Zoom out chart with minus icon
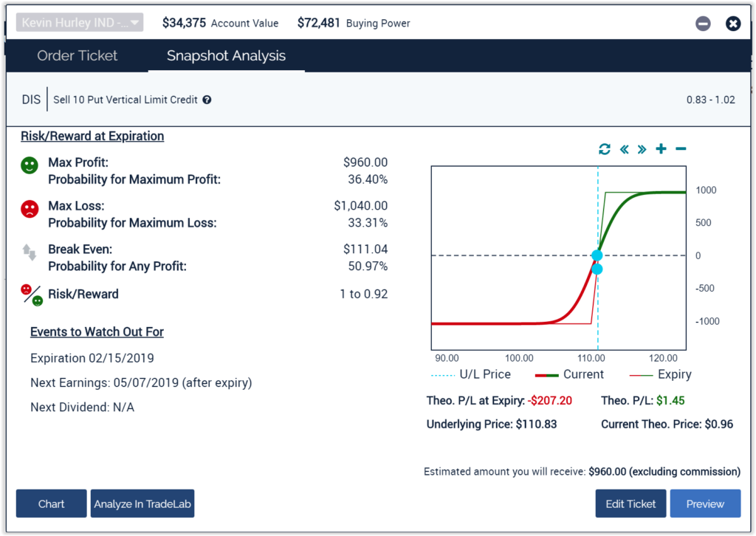 coord(681,149)
